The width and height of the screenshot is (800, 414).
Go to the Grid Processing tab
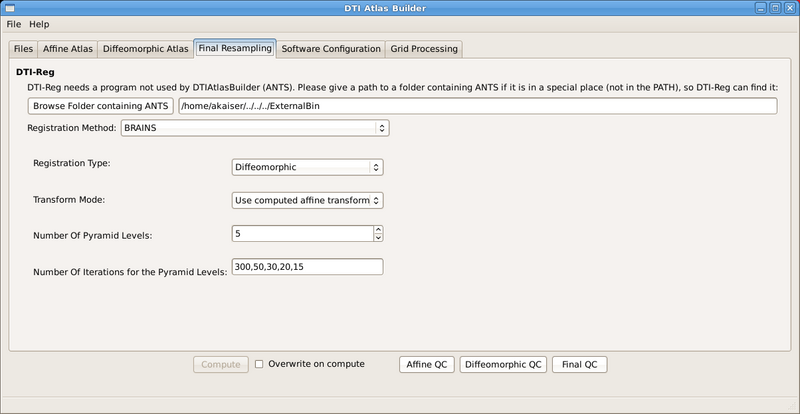tap(424, 49)
